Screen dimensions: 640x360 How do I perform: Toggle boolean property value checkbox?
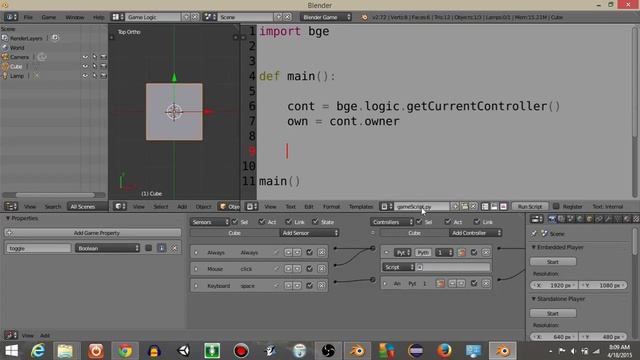coord(149,248)
